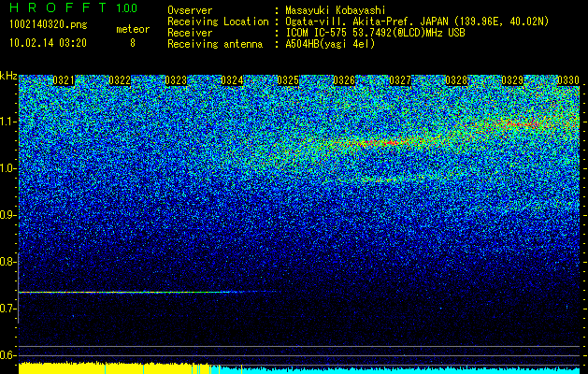Click the 0322 time marker

point(120,80)
